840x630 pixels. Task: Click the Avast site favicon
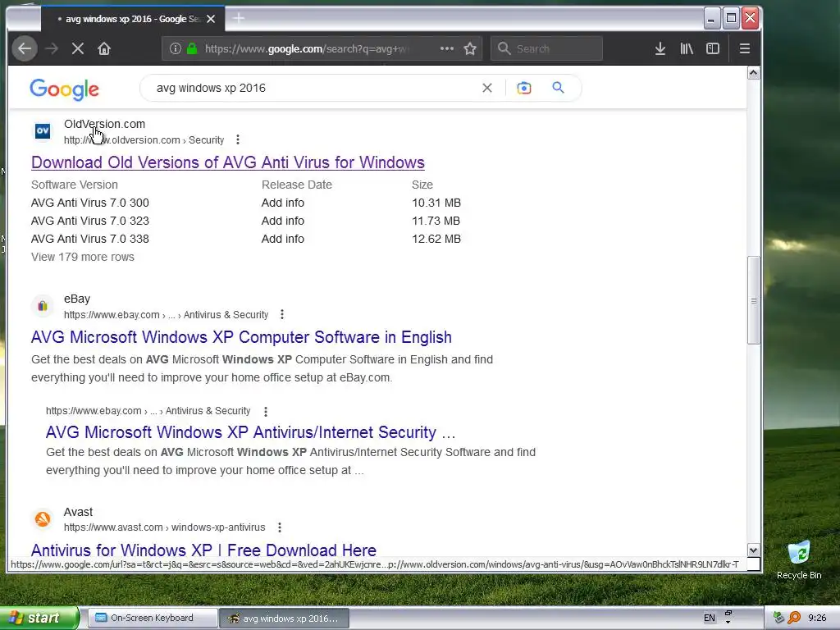43,518
